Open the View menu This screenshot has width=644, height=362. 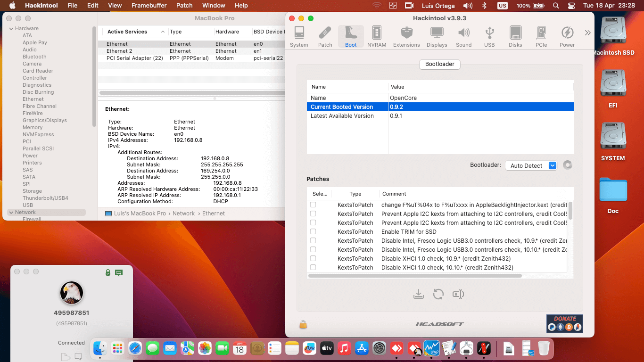point(115,6)
